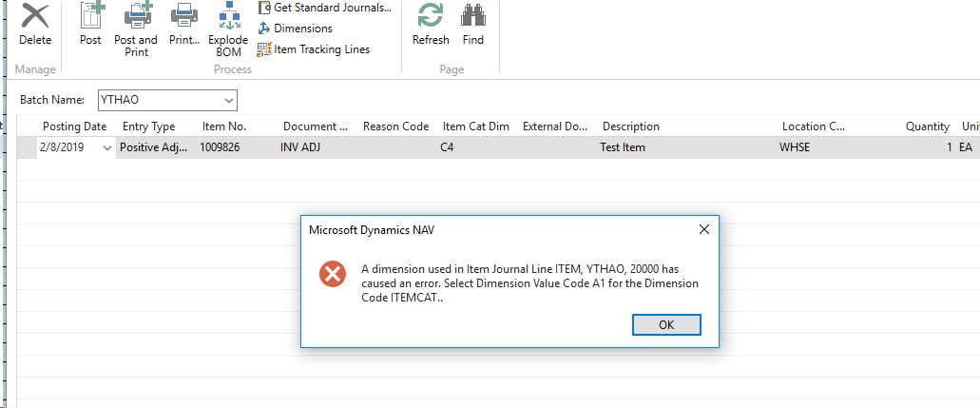
Task: Open the Posting Date dropdown arrow
Action: [x=106, y=147]
